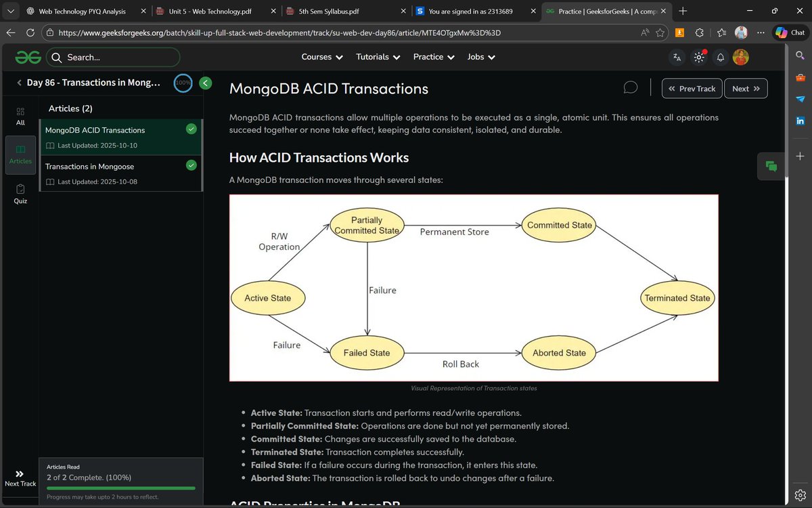Image resolution: width=812 pixels, height=508 pixels.
Task: Open a new browser tab
Action: [683, 11]
